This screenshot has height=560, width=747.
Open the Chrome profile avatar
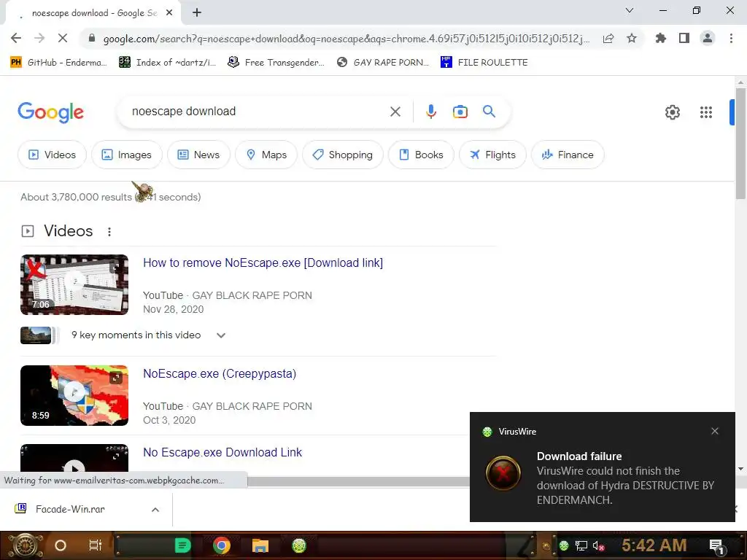click(708, 38)
